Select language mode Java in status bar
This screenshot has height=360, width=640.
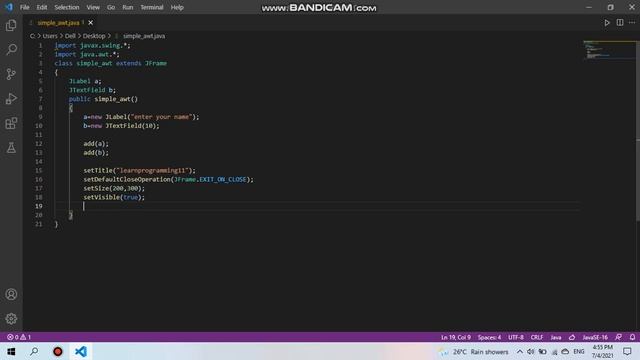(x=556, y=337)
